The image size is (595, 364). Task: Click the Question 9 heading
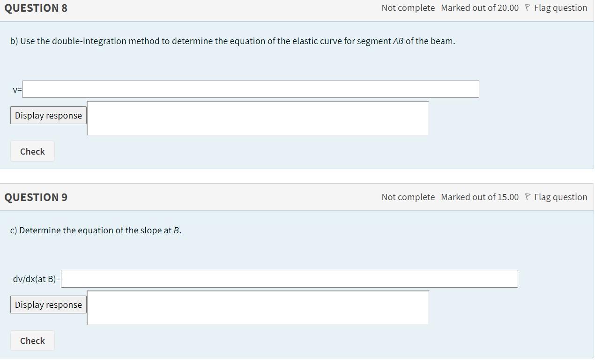pos(35,197)
